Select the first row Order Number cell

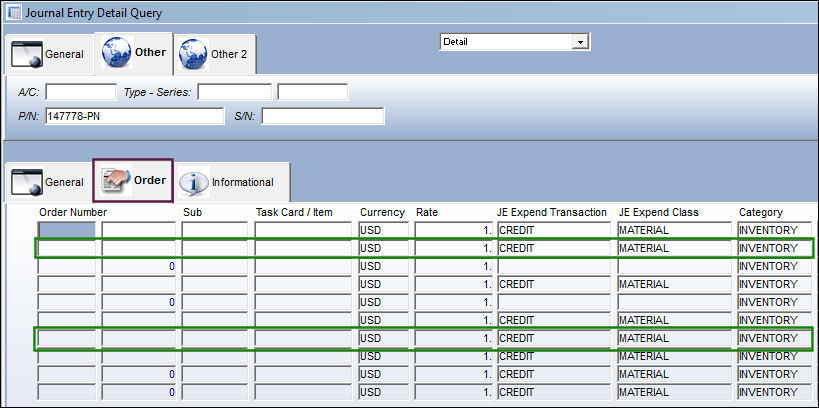(x=67, y=230)
